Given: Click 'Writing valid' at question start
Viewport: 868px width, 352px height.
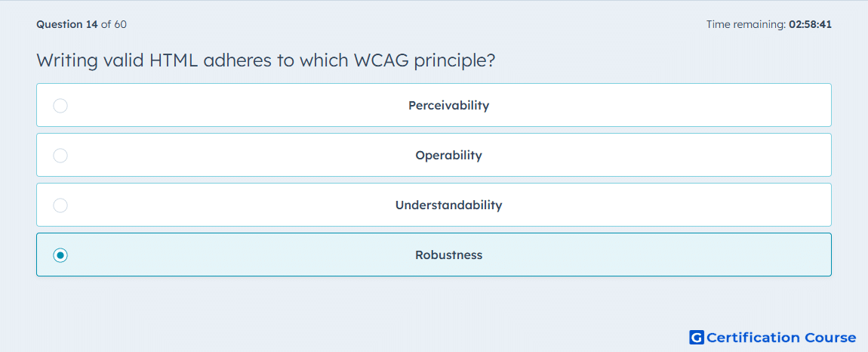Looking at the screenshot, I should pos(91,61).
